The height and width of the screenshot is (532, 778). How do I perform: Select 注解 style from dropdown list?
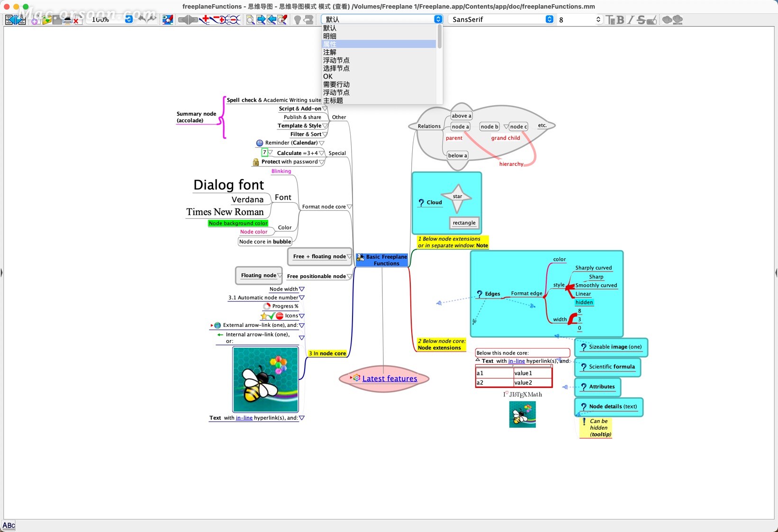tap(379, 52)
